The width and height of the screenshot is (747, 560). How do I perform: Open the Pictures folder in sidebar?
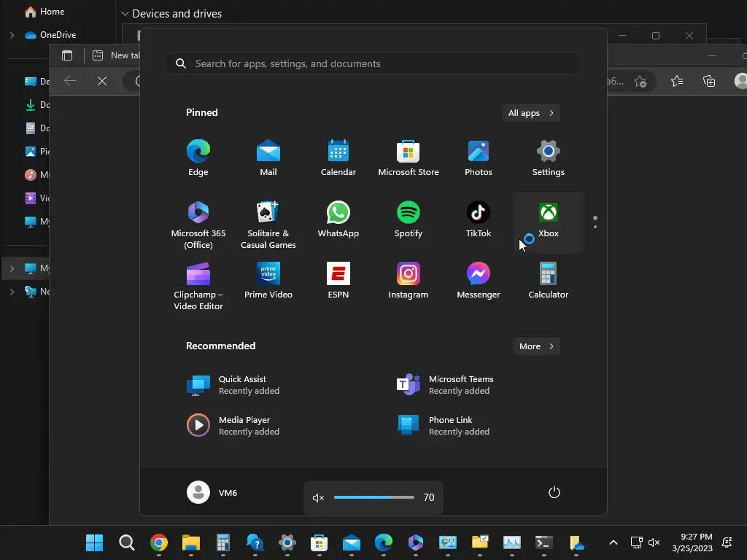(36, 152)
